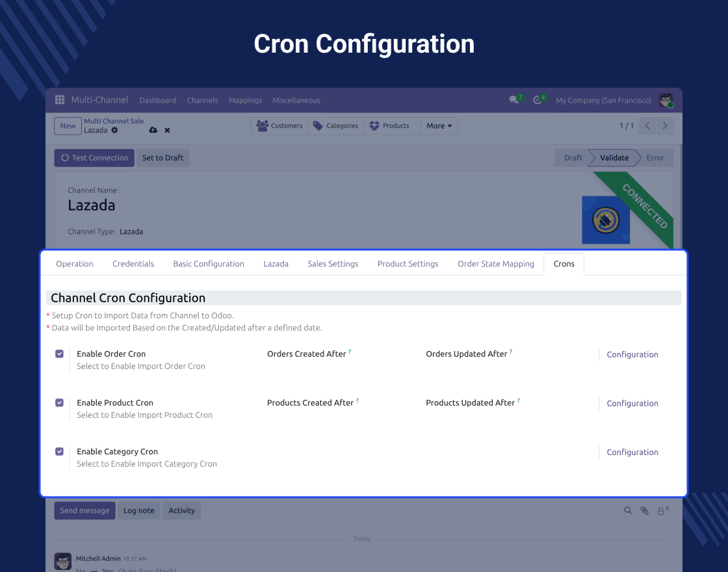
Task: Open the activities clock icon
Action: click(537, 100)
